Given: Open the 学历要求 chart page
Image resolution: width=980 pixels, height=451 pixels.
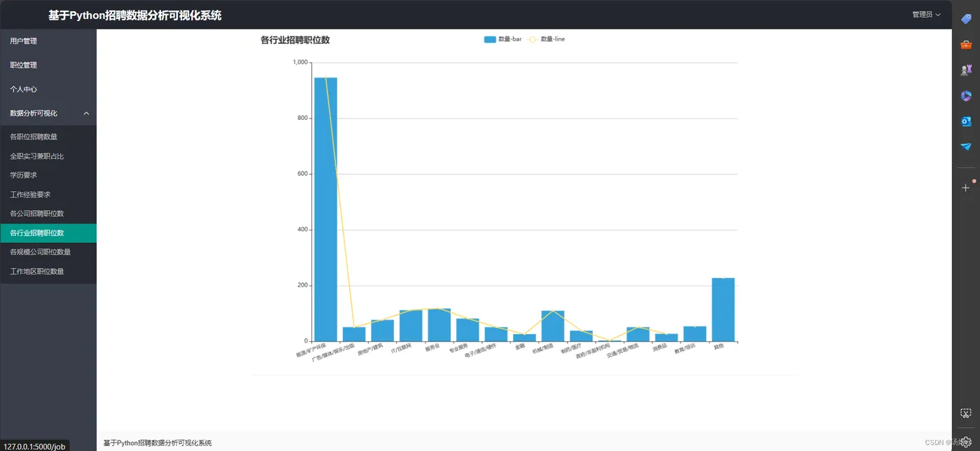Looking at the screenshot, I should click(48, 175).
